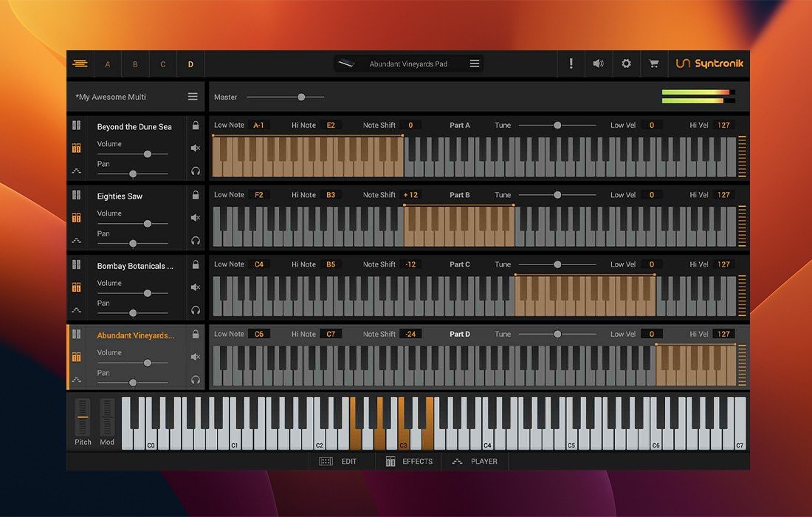This screenshot has height=517, width=812.
Task: Click the Master volume slider handle
Action: 301,97
